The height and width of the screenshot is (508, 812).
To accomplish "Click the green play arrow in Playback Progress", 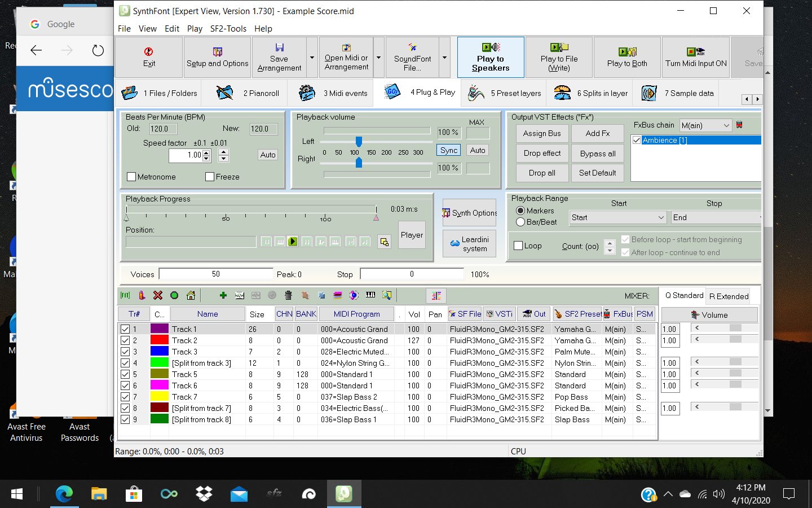I will point(293,242).
